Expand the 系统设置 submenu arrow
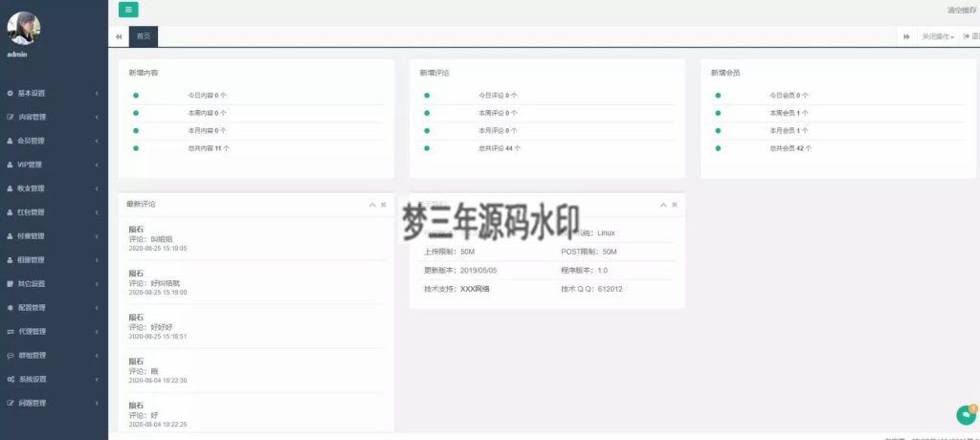The image size is (980, 440). (x=97, y=380)
